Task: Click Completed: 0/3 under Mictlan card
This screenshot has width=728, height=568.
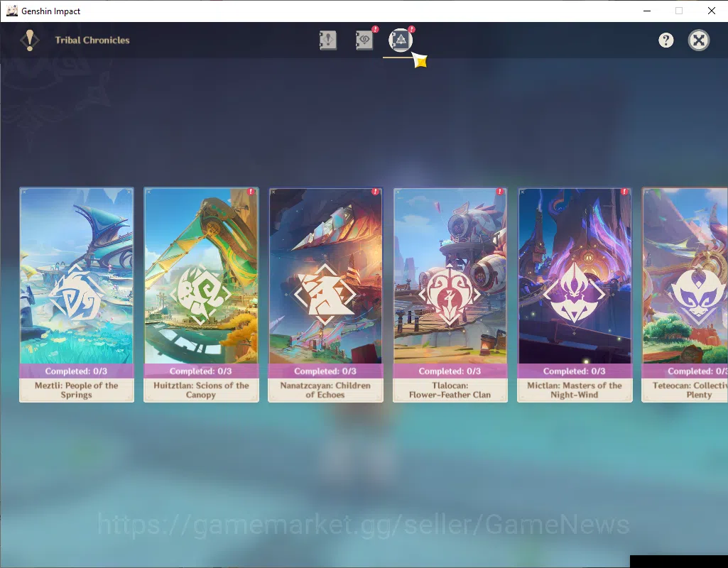Action: tap(575, 371)
